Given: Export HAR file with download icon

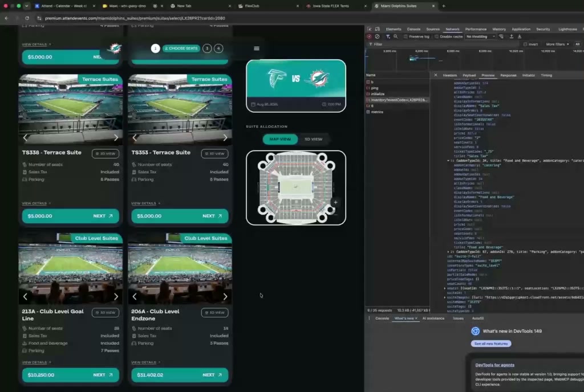Looking at the screenshot, I should click(520, 36).
